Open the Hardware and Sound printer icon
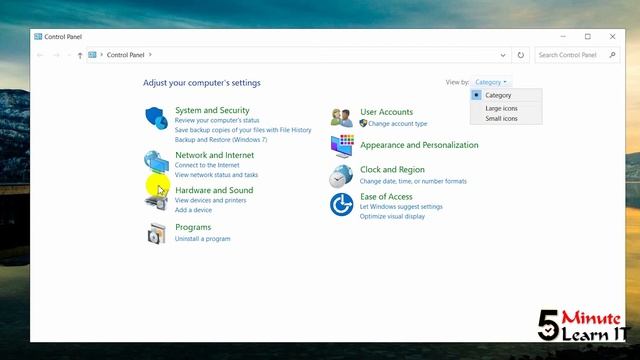 (x=156, y=202)
